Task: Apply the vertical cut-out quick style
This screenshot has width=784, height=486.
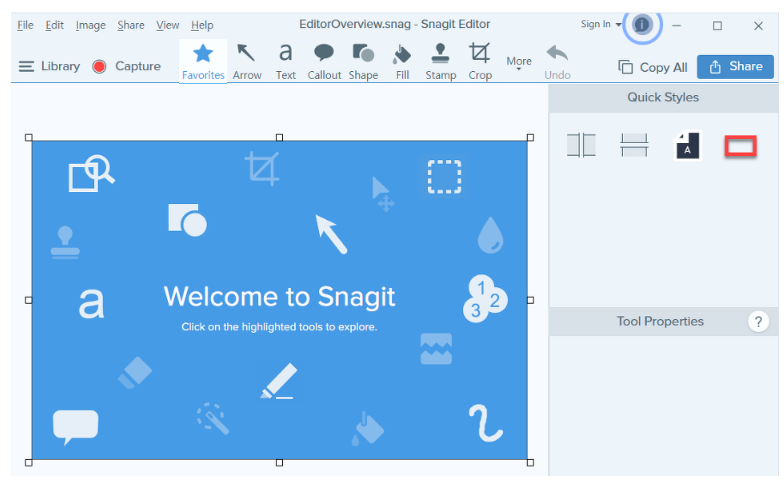Action: pos(581,145)
